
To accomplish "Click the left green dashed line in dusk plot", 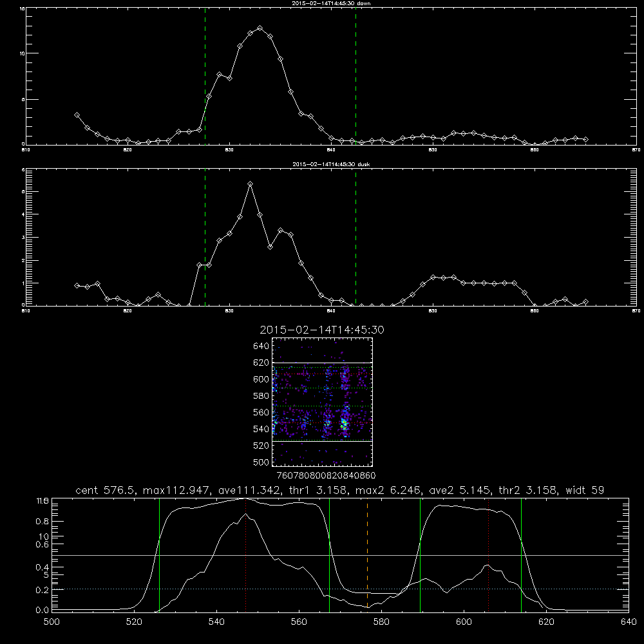I will 205,237.
